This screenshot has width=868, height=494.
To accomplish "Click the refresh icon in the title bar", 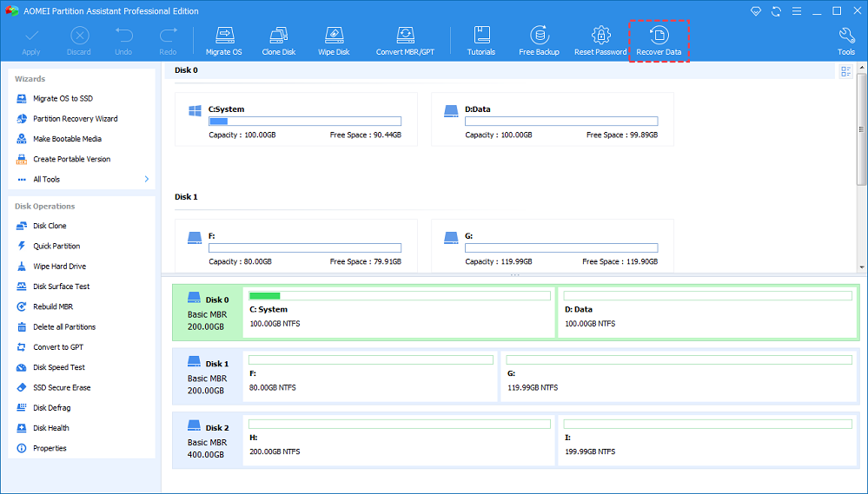I will [776, 11].
